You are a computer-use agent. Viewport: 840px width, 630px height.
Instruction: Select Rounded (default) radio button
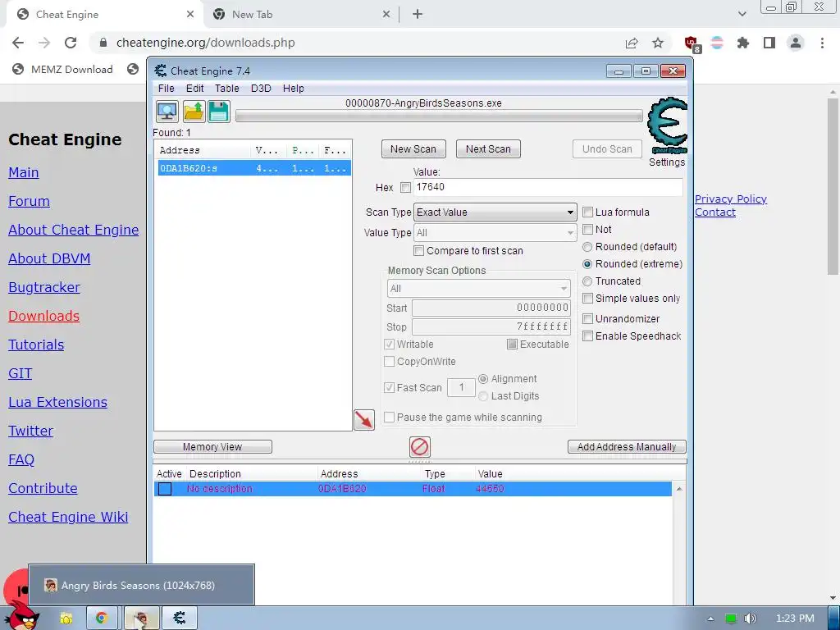click(587, 246)
